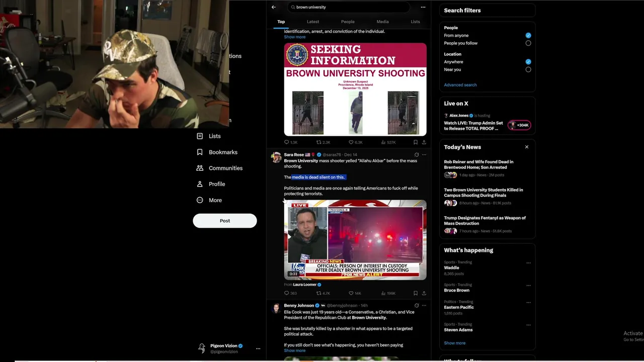Screen dimensions: 644x362
Task: Click Benny Johnson display name
Action: click(x=299, y=306)
